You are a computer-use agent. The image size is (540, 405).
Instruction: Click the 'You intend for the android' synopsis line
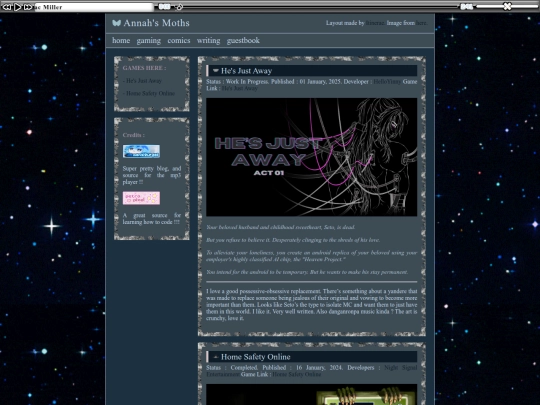(307, 272)
